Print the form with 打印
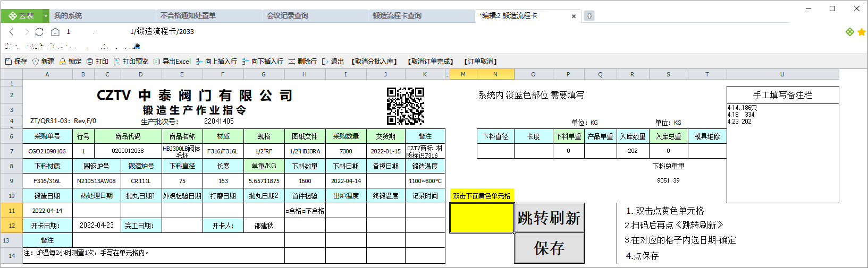 tap(97, 62)
